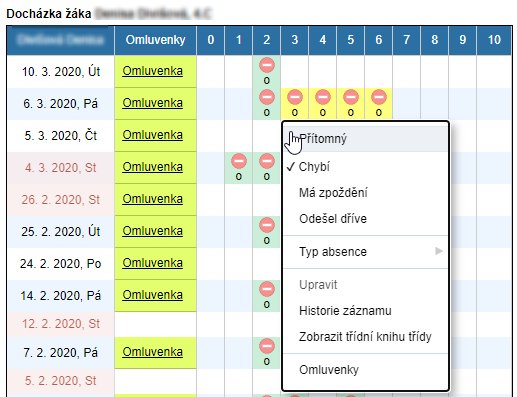Choose Zobrazit třídní knihu třídy
This screenshot has height=397, width=517.
pos(365,337)
